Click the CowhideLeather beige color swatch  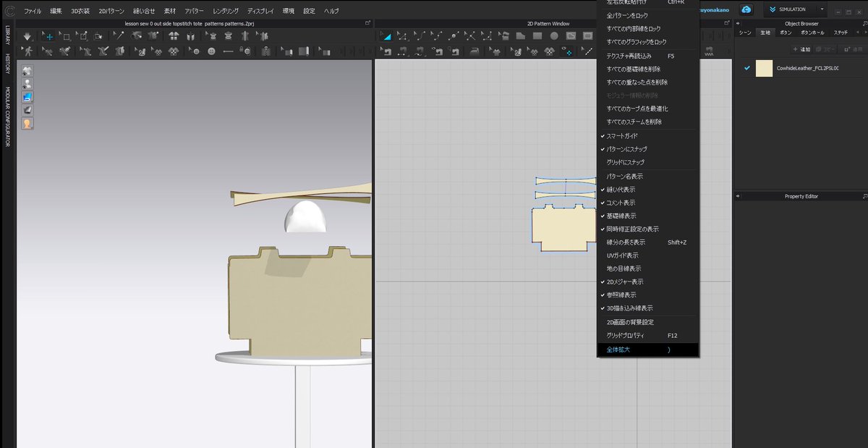[x=764, y=68]
